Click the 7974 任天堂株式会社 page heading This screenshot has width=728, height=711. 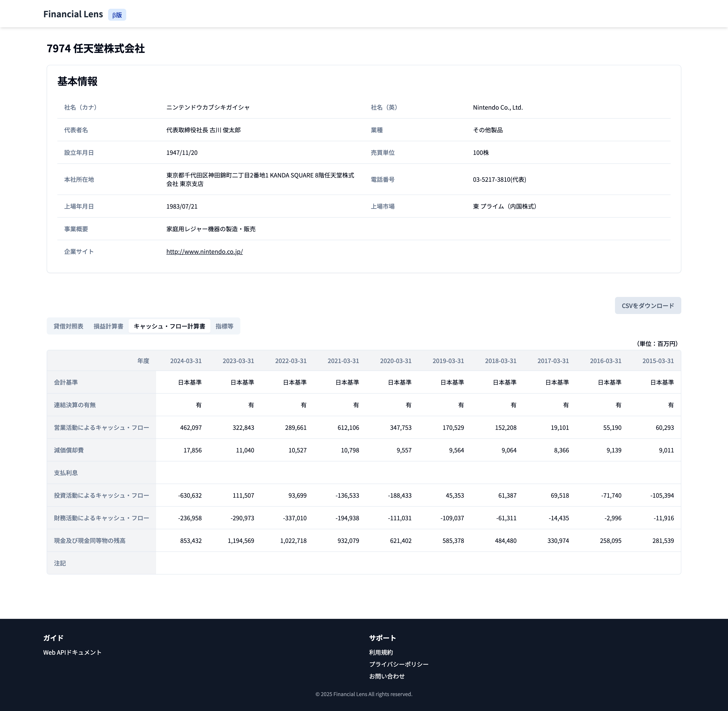coord(96,49)
